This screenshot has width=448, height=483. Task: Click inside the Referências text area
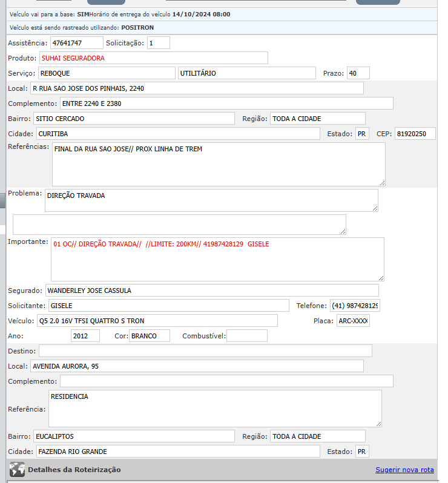218,165
